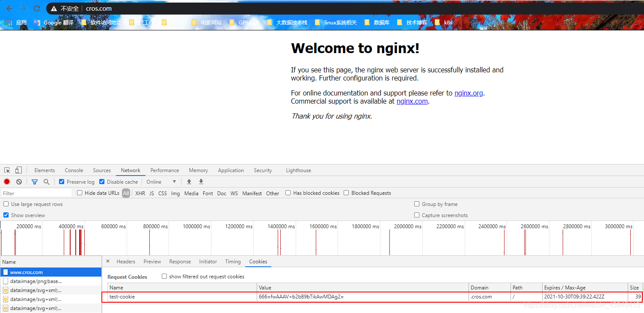
Task: Open the Lighthouse panel tab
Action: tap(298, 170)
